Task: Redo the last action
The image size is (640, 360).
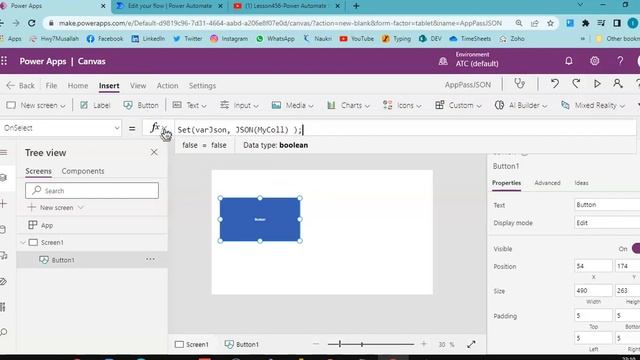Action: [576, 84]
